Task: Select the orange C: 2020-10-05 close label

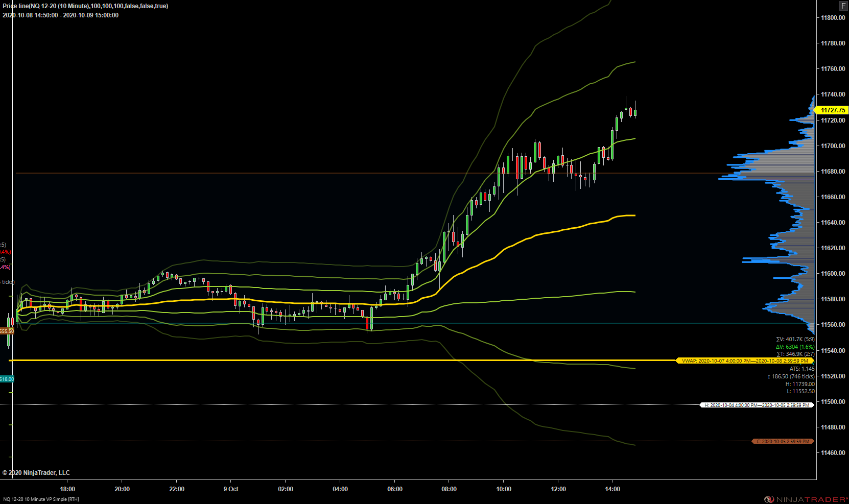Action: point(783,441)
